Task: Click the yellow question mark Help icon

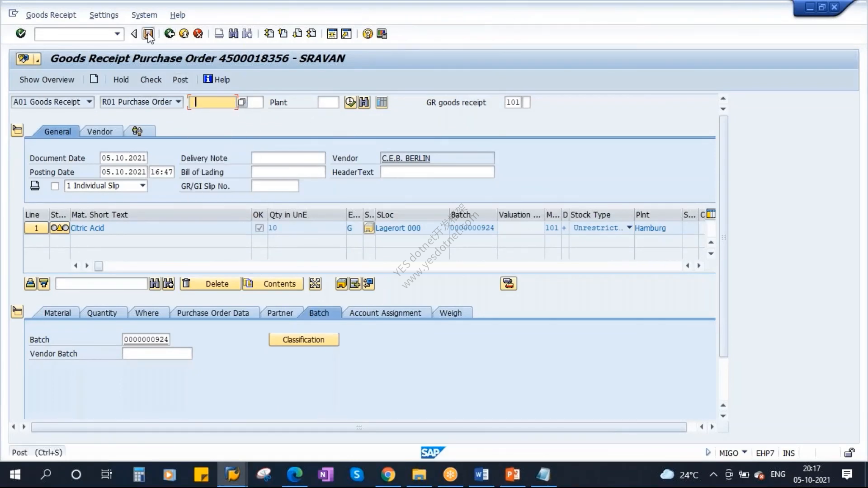Action: pyautogui.click(x=368, y=33)
